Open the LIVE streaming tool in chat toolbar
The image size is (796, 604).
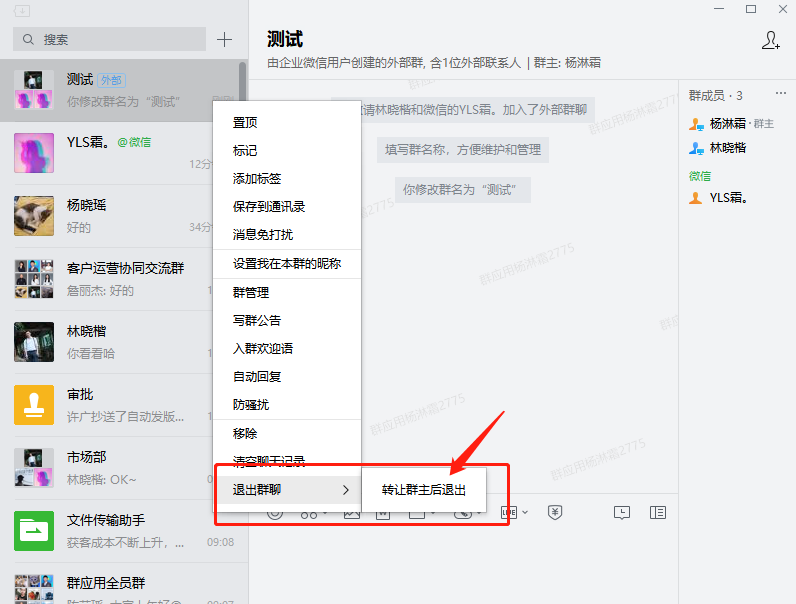point(508,512)
